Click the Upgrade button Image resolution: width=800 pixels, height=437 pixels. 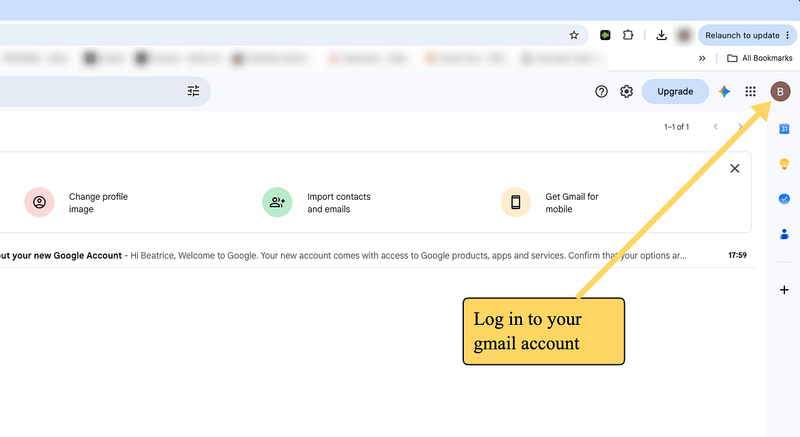675,92
